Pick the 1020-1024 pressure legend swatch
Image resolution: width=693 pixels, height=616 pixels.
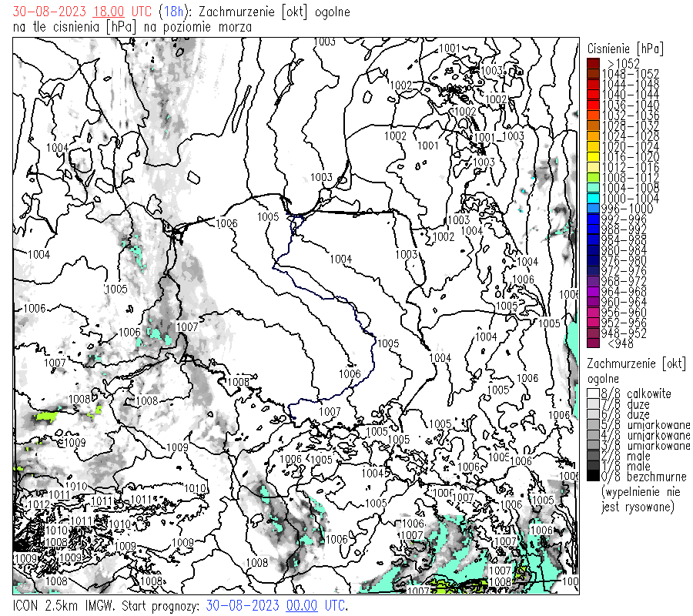pyautogui.click(x=593, y=146)
